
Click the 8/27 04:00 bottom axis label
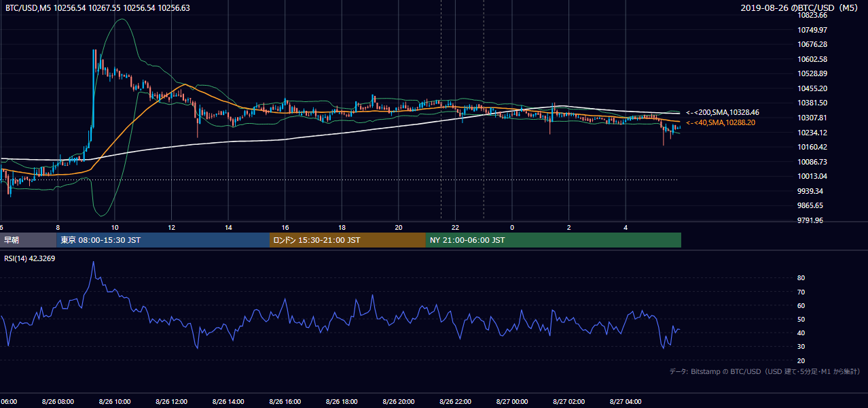pos(626,402)
